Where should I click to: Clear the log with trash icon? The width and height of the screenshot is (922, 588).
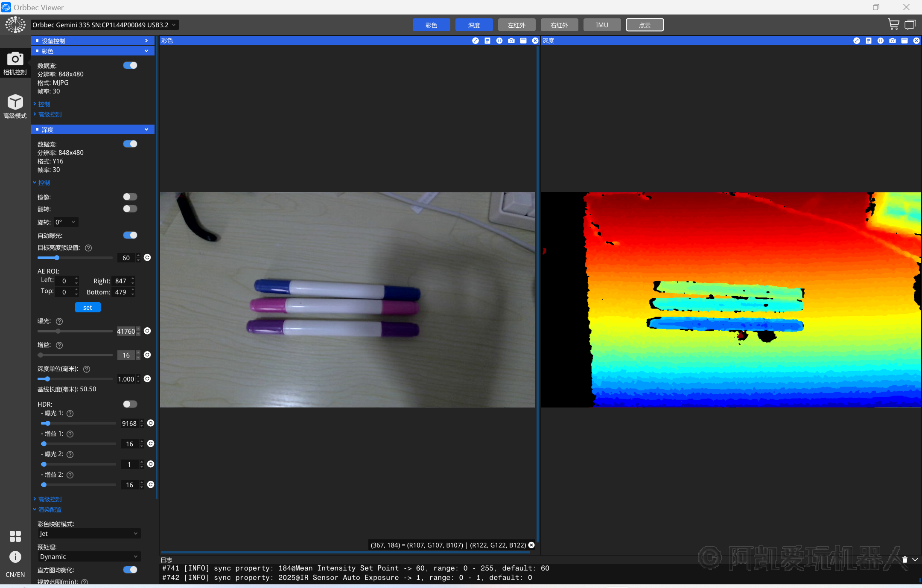(x=904, y=559)
